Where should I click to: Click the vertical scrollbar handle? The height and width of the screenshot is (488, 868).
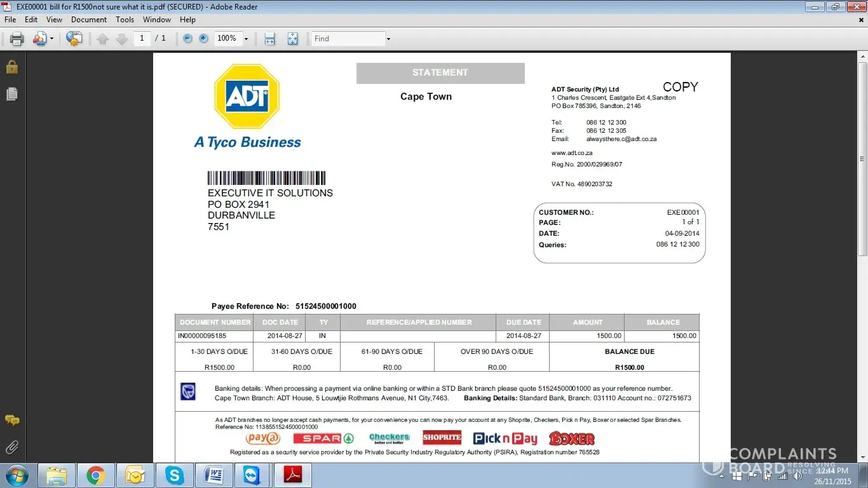tap(862, 159)
